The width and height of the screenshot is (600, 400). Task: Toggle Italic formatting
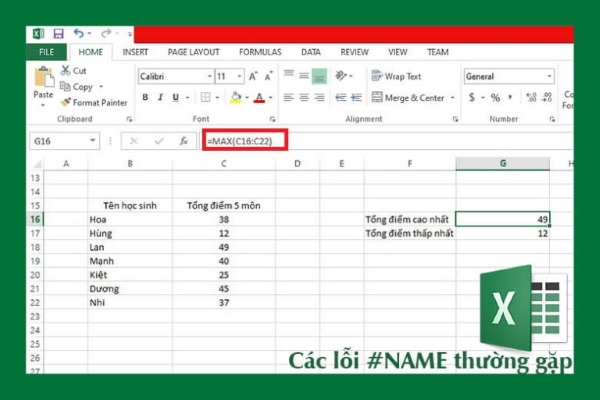pos(160,98)
